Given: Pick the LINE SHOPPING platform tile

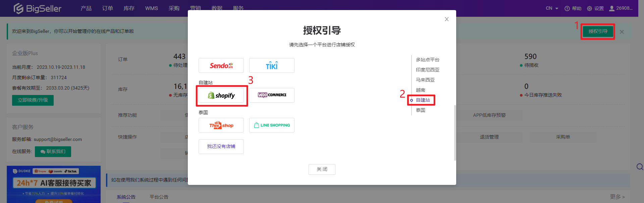Looking at the screenshot, I should click(272, 125).
